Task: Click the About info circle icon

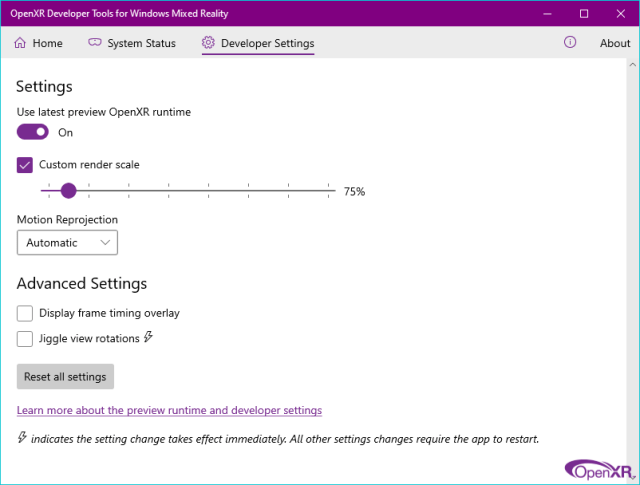Action: pos(570,42)
